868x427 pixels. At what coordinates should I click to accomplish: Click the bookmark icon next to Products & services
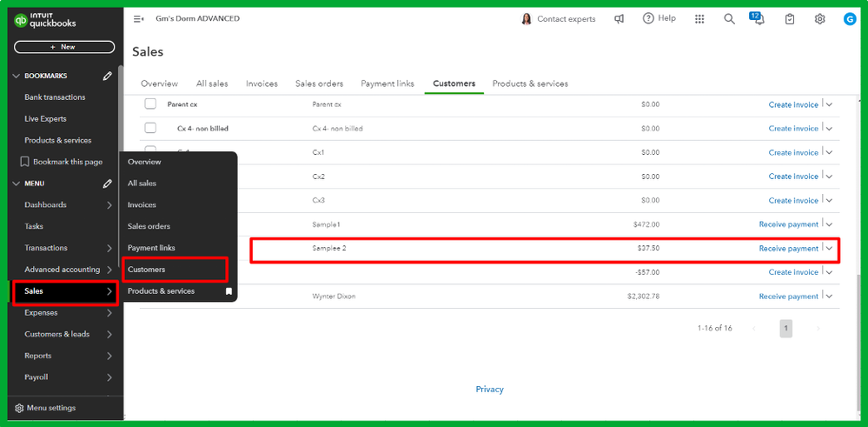pos(229,291)
